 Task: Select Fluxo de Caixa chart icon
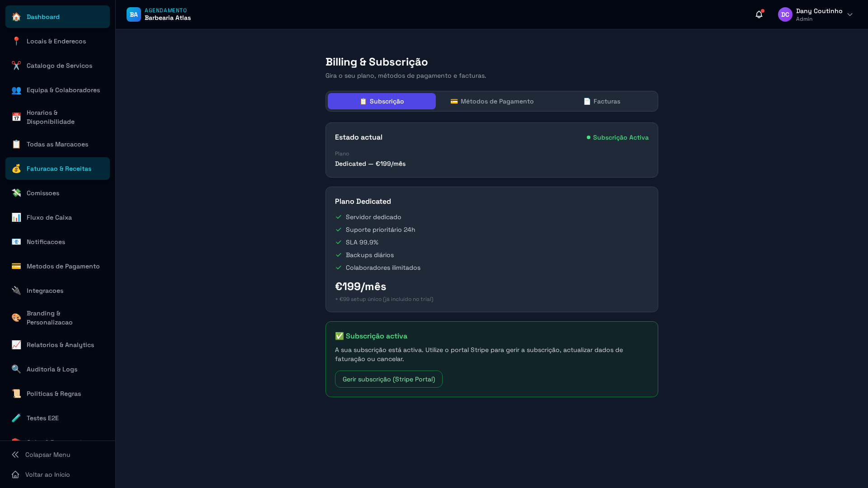click(x=16, y=217)
